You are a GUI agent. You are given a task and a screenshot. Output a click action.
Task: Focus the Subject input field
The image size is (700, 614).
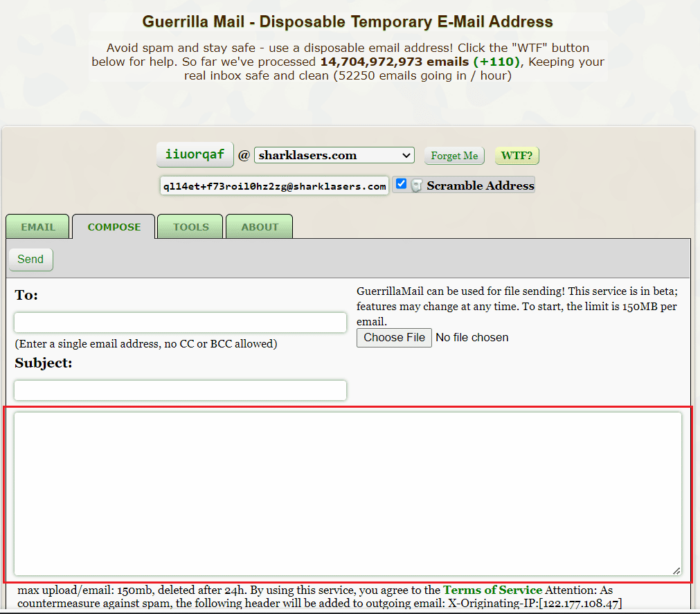pyautogui.click(x=180, y=390)
